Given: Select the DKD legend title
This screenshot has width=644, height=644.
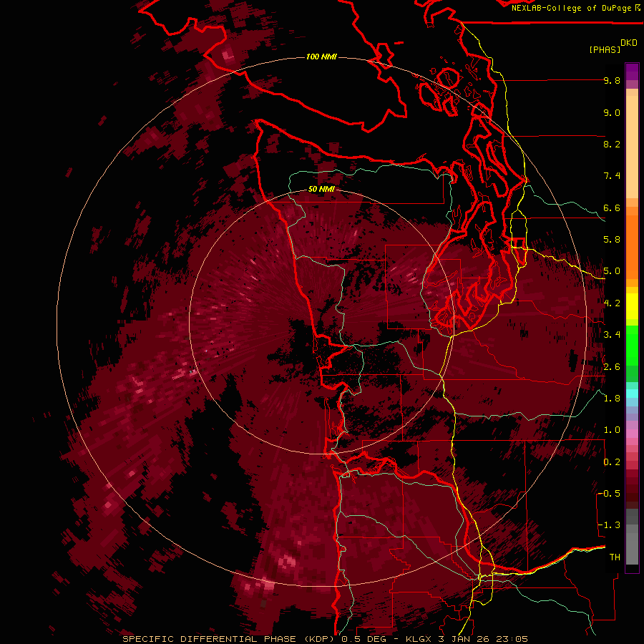Looking at the screenshot, I should pos(629,43).
